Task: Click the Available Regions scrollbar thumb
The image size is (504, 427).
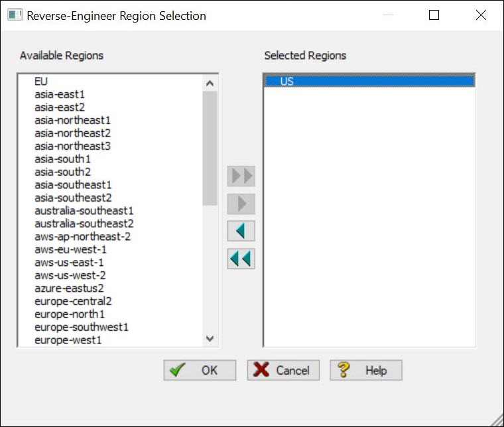Action: point(210,148)
